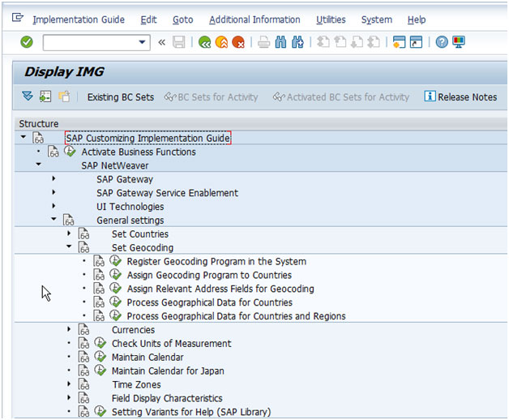The image size is (509, 420).
Task: Click the Last Page icon
Action: [x=374, y=42]
